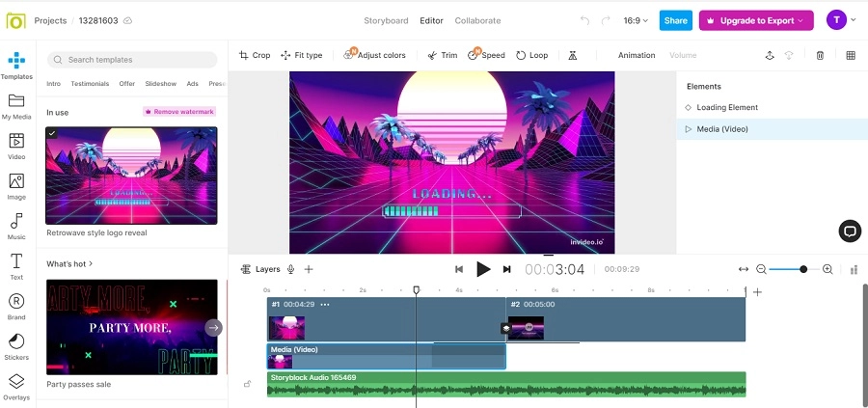Viewport: 868px width, 408px height.
Task: Click the Share button
Action: 675,20
